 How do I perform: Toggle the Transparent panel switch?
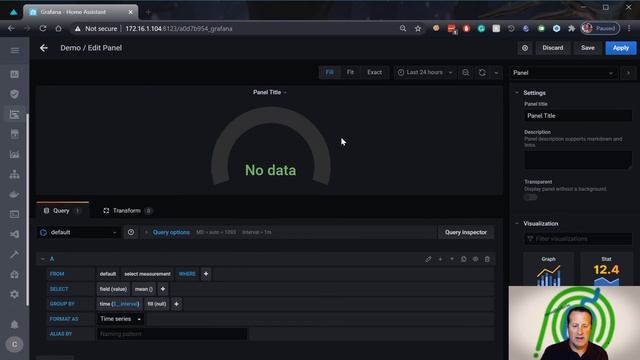(531, 198)
